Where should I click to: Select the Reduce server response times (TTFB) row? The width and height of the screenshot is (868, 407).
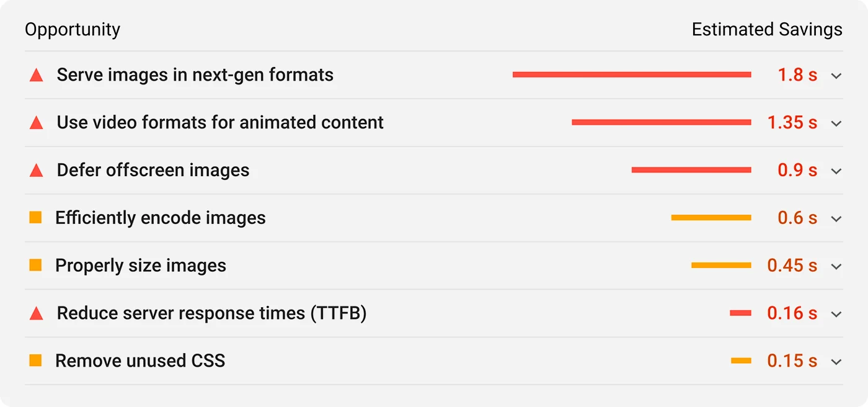pyautogui.click(x=211, y=313)
